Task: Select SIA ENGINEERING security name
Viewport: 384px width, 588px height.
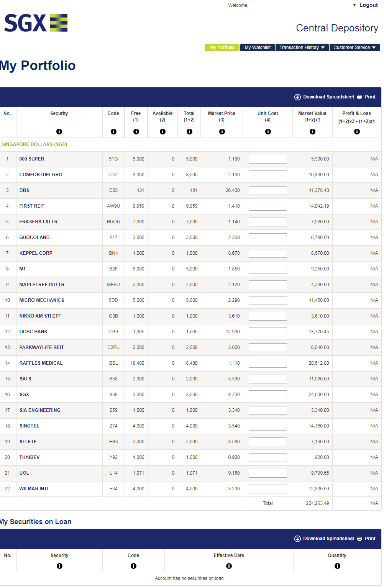Action: 40,410
